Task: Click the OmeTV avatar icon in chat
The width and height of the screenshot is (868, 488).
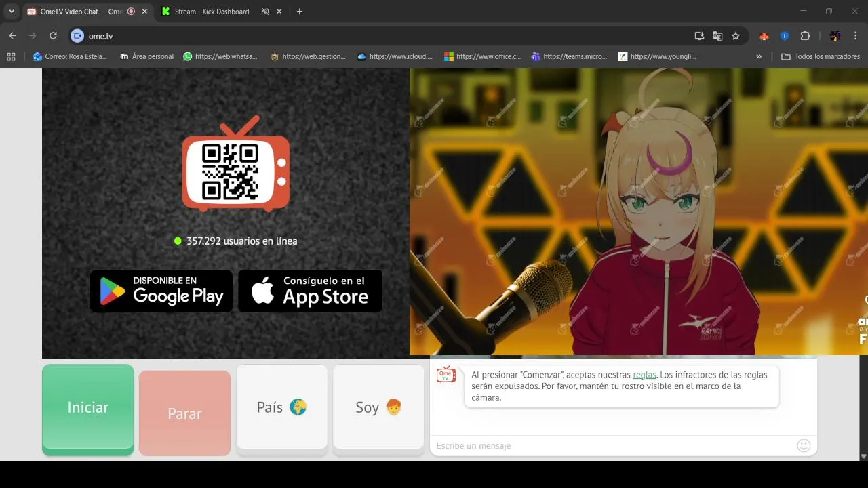Action: [446, 374]
